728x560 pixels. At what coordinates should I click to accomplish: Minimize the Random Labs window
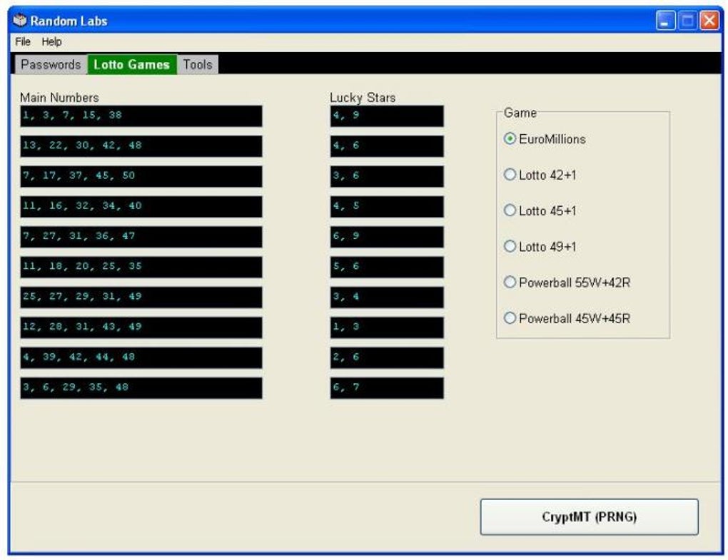tap(666, 21)
